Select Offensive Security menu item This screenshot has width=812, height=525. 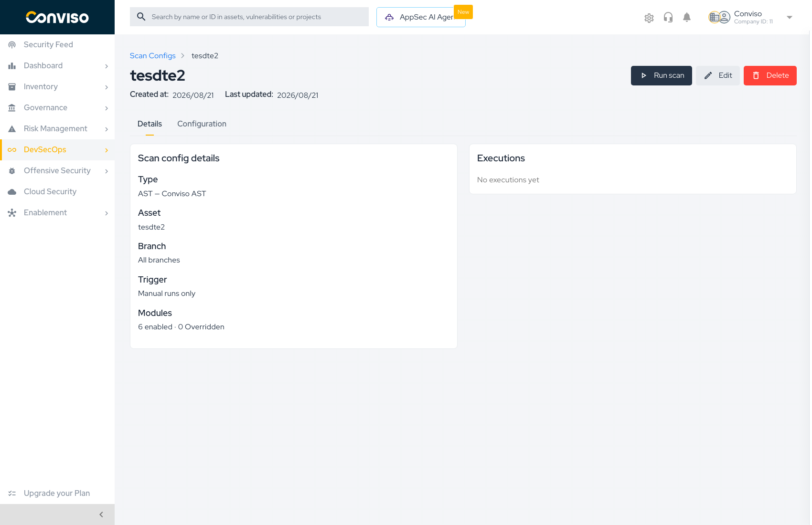pyautogui.click(x=57, y=171)
